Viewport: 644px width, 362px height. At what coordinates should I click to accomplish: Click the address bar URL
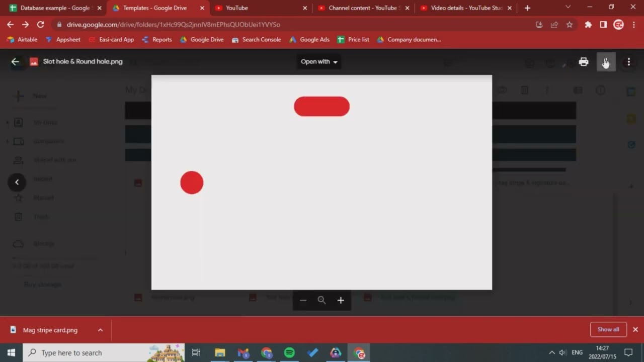point(174,24)
